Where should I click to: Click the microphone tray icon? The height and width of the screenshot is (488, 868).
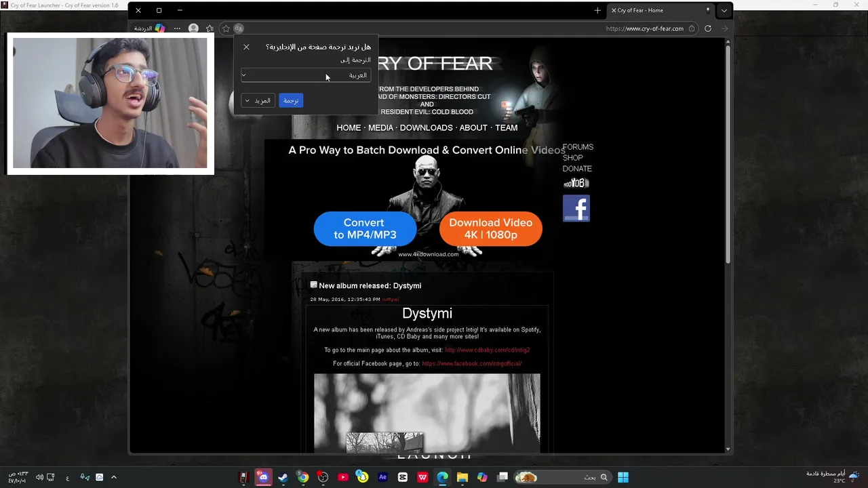click(x=85, y=477)
